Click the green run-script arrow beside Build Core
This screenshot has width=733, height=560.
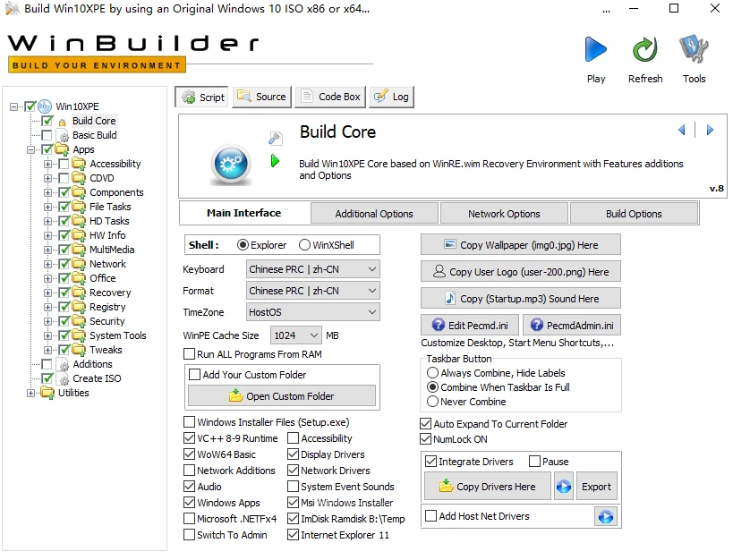[x=275, y=161]
